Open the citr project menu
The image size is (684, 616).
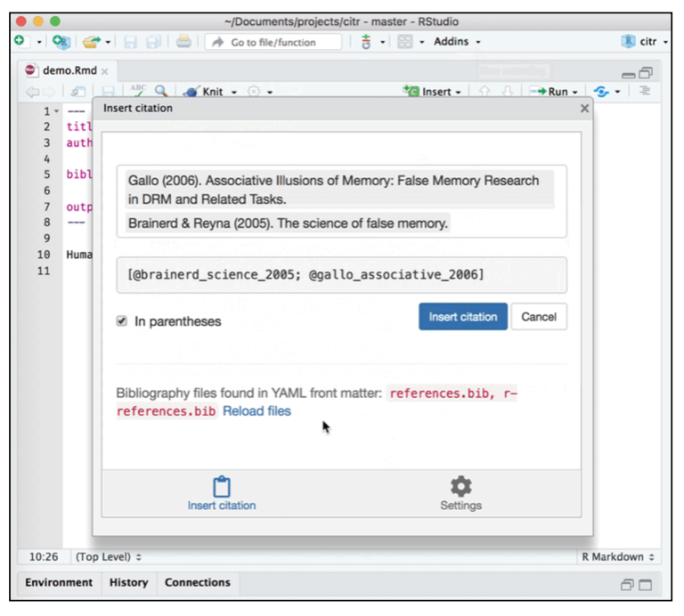tap(645, 42)
